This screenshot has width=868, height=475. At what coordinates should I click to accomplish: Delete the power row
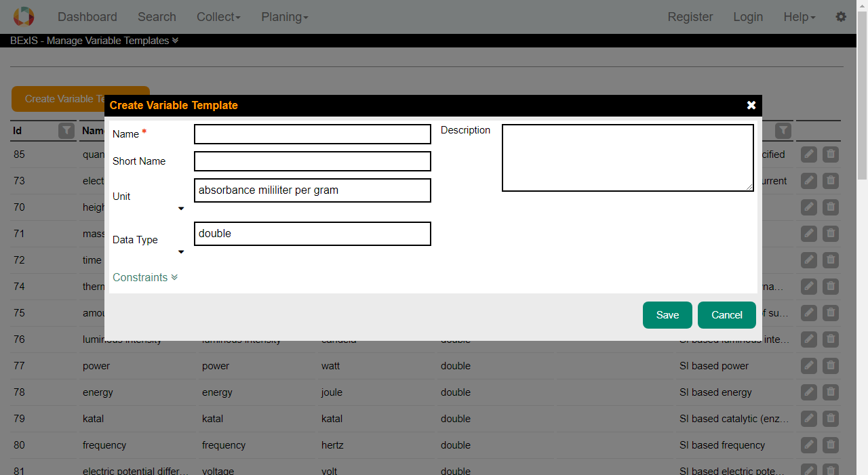(x=831, y=366)
